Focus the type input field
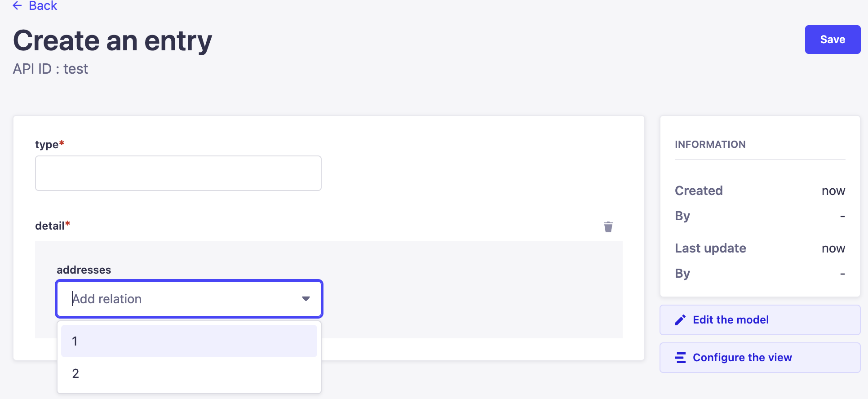Screen dimensions: 868x399 178,173
